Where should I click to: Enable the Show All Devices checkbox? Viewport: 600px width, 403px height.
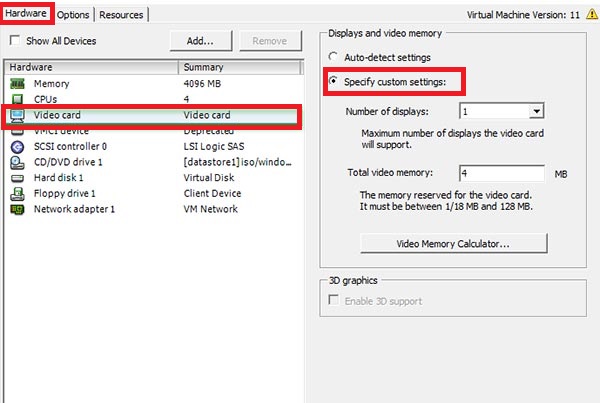click(x=15, y=40)
